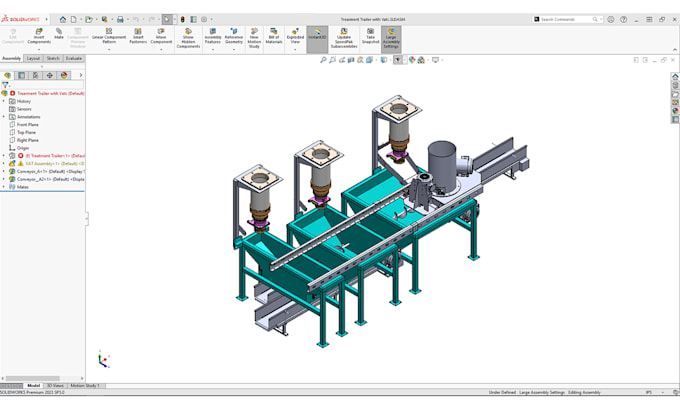This screenshot has width=680, height=409.
Task: Open Assembly Features
Action: click(x=212, y=36)
